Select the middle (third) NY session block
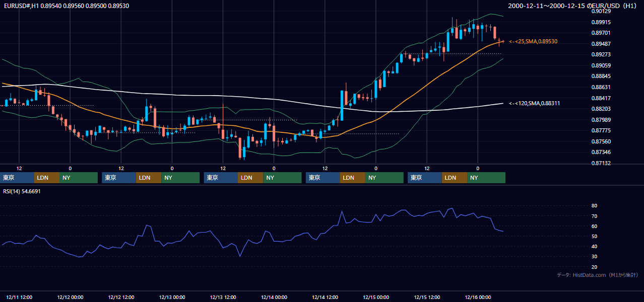 click(x=282, y=178)
